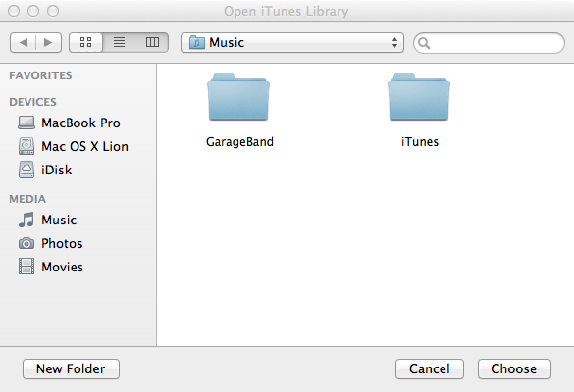This screenshot has height=392, width=574.
Task: Open Music in Media sidebar section
Action: (78, 220)
